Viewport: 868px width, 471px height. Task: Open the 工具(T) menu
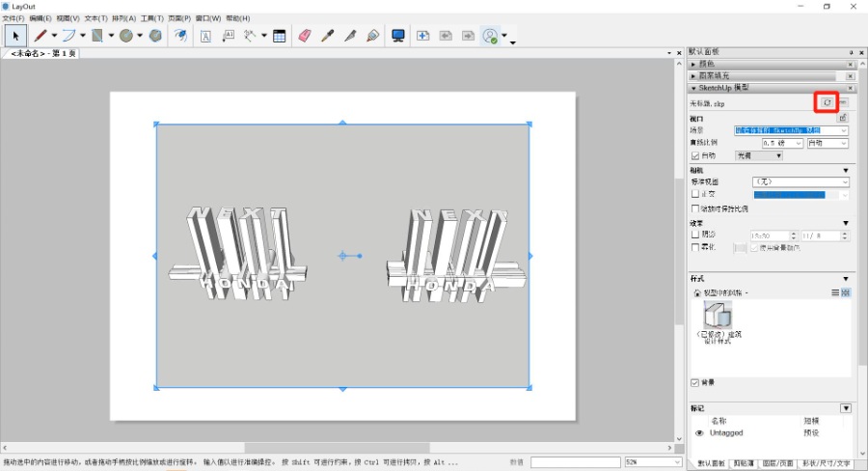151,18
